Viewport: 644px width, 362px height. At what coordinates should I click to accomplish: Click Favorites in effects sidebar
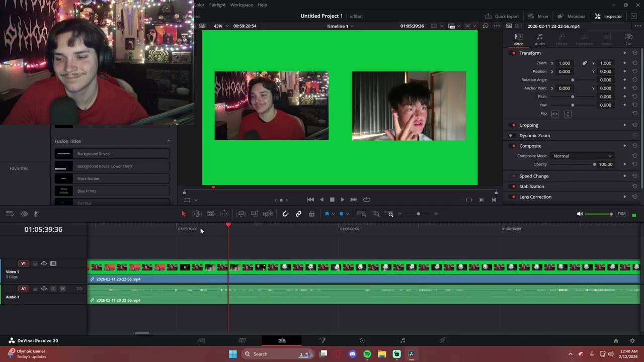point(19,168)
